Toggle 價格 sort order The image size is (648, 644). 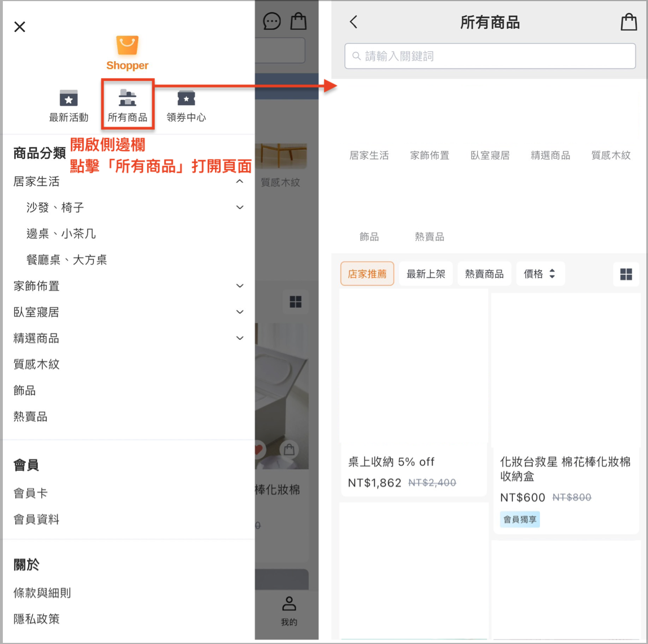pyautogui.click(x=540, y=274)
